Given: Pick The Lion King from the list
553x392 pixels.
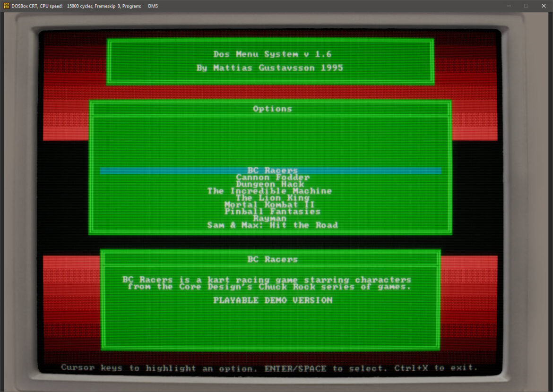Looking at the screenshot, I should pyautogui.click(x=272, y=197).
